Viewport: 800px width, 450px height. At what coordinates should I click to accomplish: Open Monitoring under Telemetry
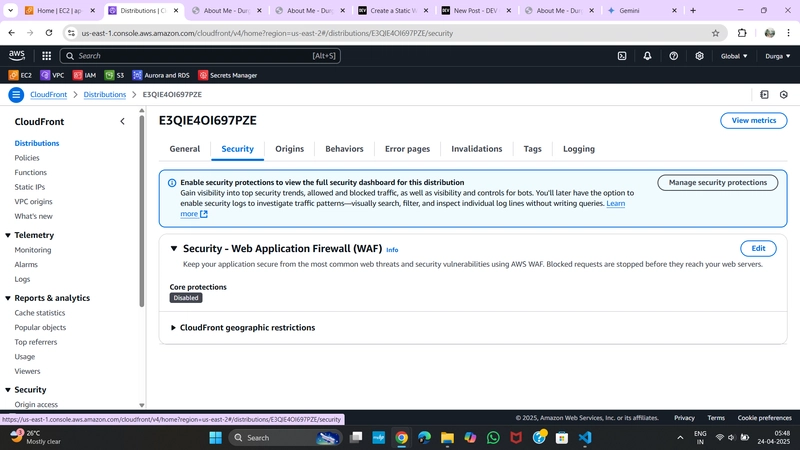tap(33, 250)
